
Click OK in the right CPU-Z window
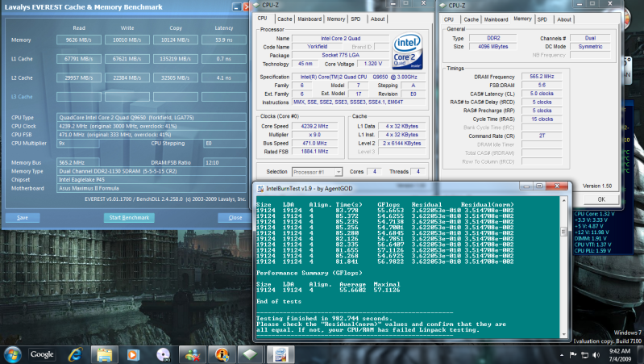601,199
